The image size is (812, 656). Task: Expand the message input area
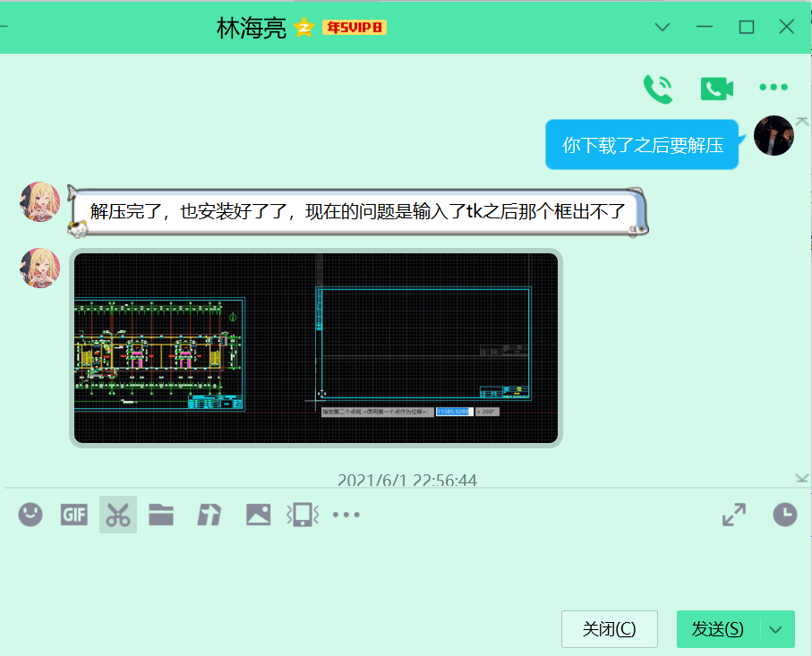tap(734, 515)
